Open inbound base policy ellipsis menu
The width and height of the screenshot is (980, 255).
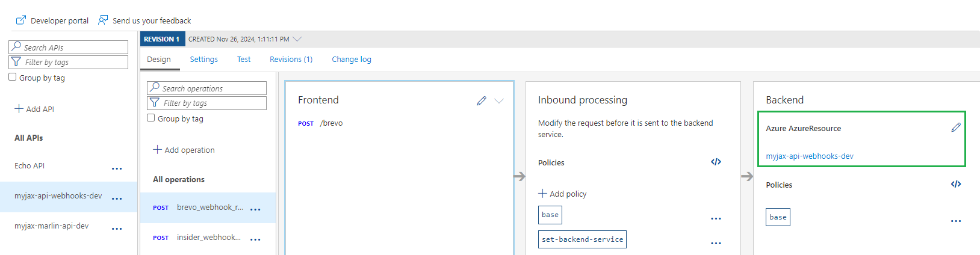(716, 219)
